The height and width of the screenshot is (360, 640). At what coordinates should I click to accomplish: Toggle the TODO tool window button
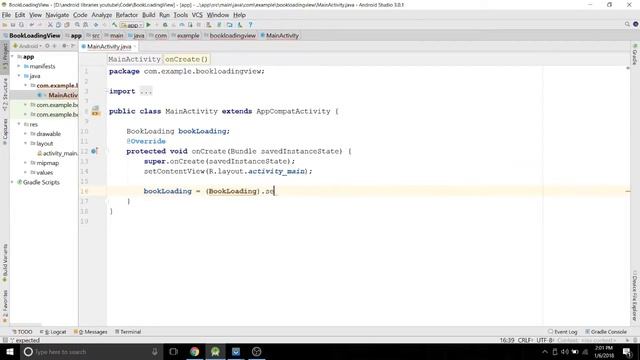click(22, 332)
